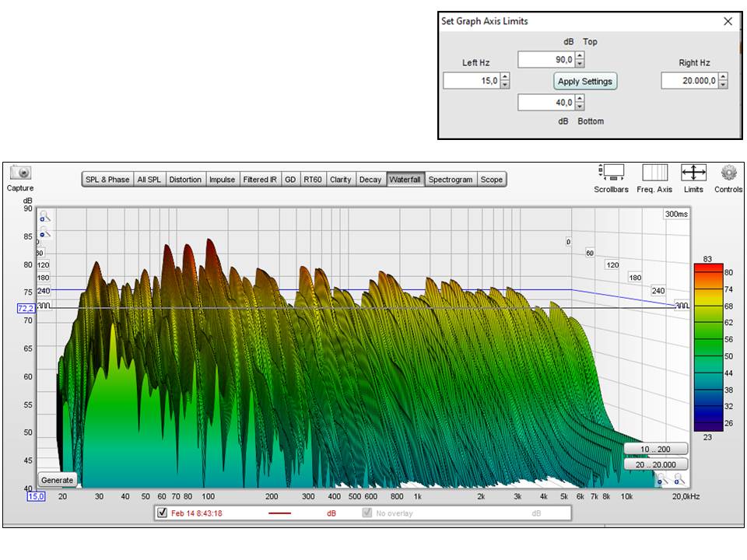
Task: Decrease Left Hz value with down arrow
Action: [505, 84]
